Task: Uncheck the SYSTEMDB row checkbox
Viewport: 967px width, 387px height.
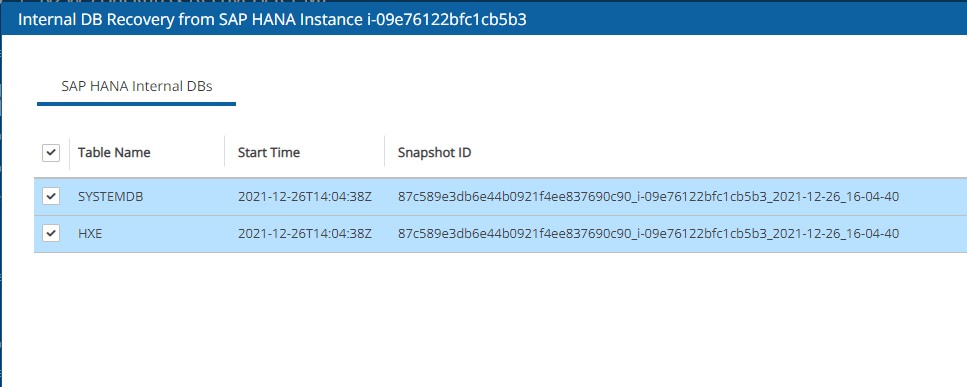Action: click(51, 197)
